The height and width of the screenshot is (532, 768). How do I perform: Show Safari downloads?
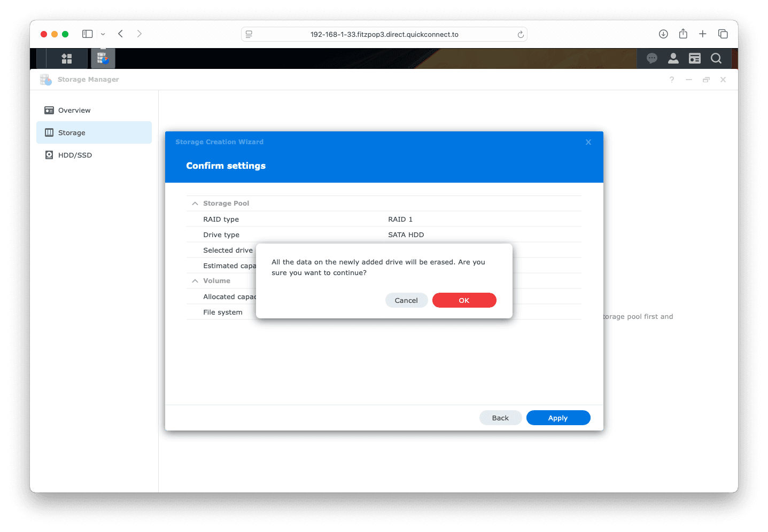pos(663,34)
